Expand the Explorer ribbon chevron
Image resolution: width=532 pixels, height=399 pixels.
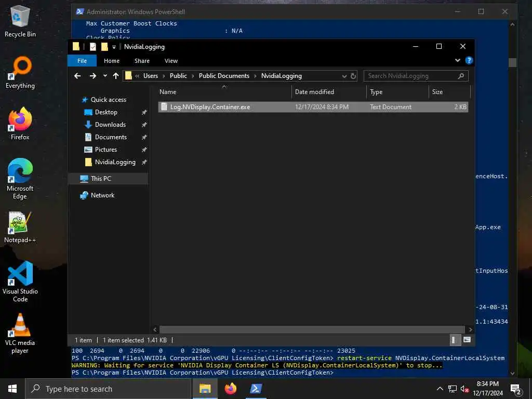tap(457, 60)
